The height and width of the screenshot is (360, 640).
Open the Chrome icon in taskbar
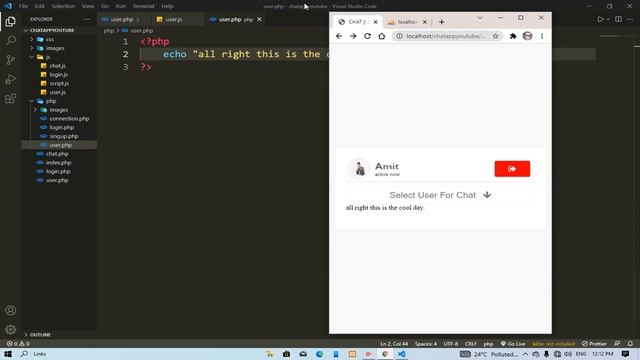click(385, 354)
